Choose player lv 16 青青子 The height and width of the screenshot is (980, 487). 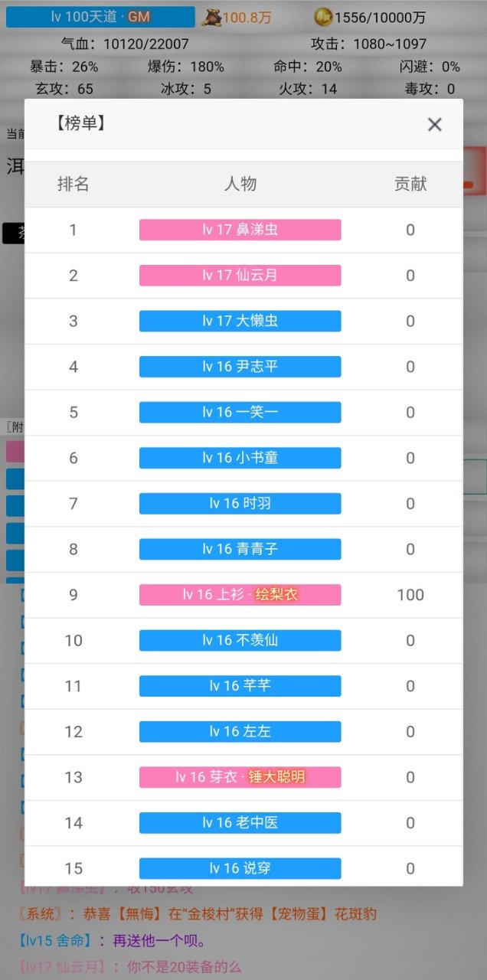click(x=240, y=549)
